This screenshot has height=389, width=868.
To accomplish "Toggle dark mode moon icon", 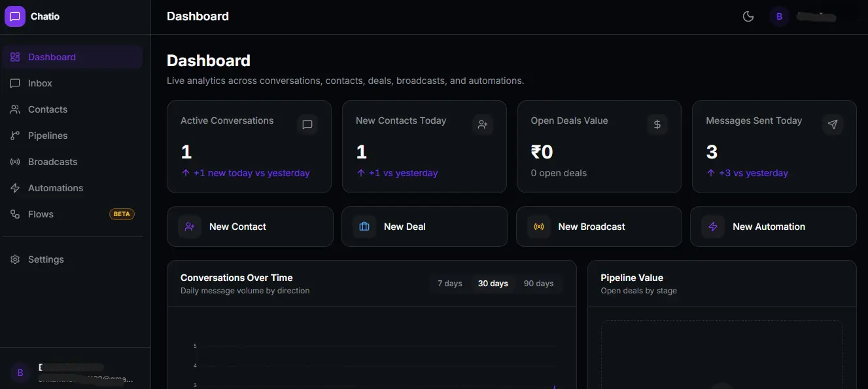I will click(748, 16).
